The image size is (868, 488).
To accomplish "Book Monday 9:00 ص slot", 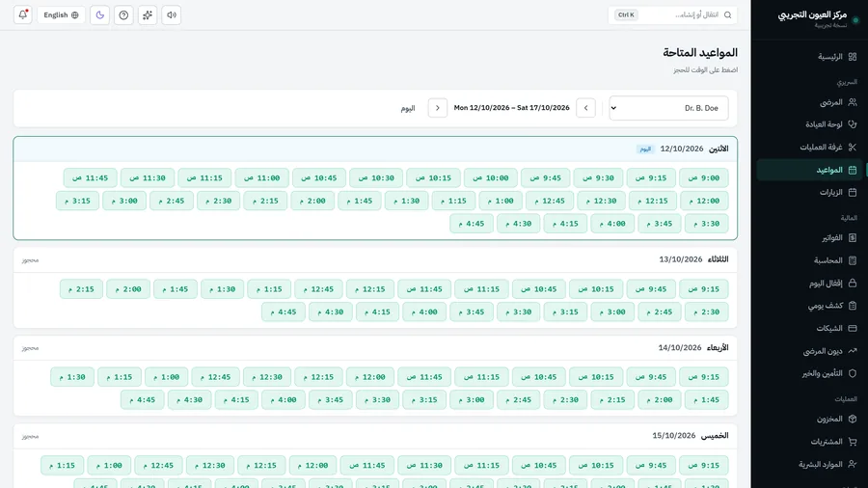I will [704, 177].
